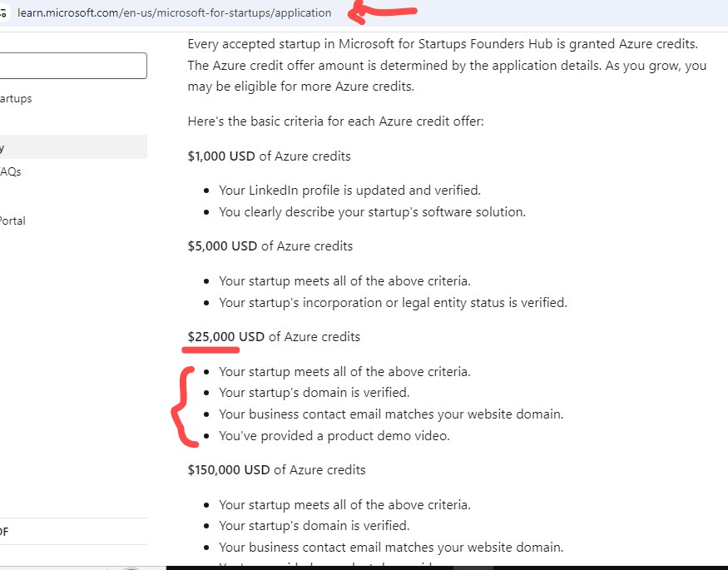Click the '$25,000 USD of Azure credits' heading
Image resolution: width=728 pixels, height=570 pixels.
point(274,336)
